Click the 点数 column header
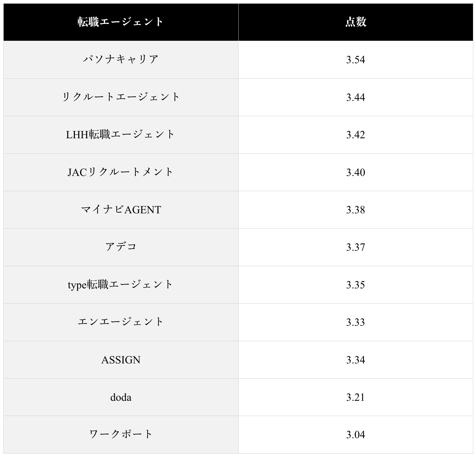This screenshot has width=476, height=457. coord(355,22)
